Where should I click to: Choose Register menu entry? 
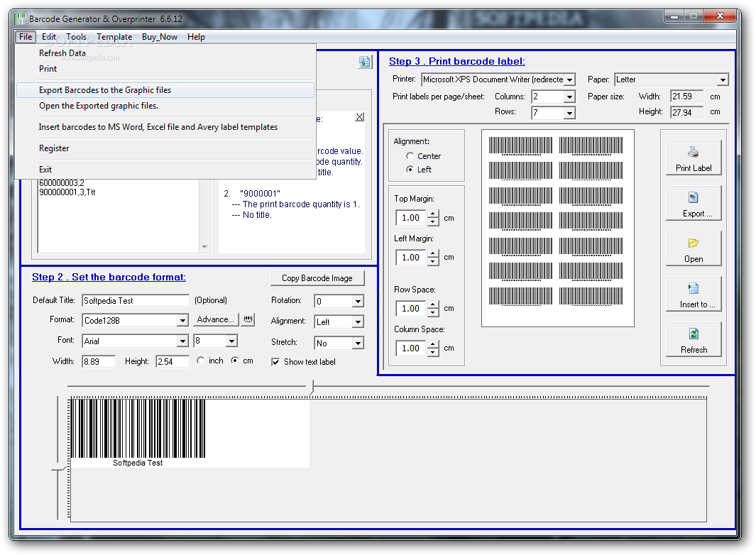tap(165, 148)
